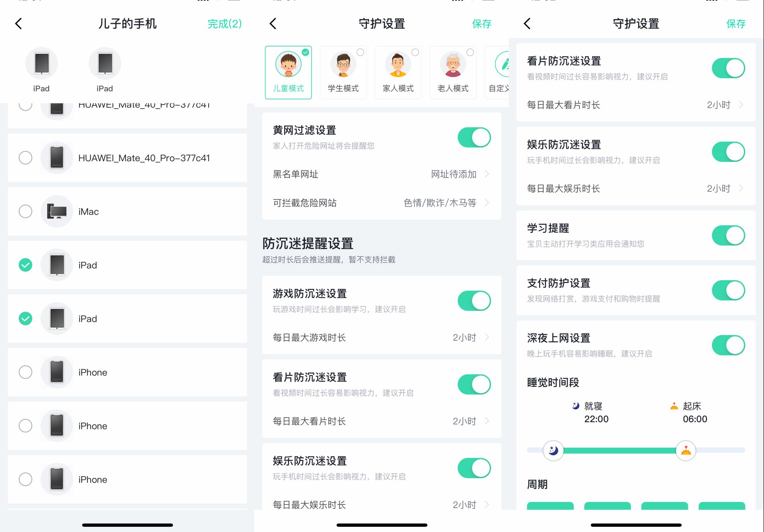Tap 完成(2) to confirm selection

224,24
